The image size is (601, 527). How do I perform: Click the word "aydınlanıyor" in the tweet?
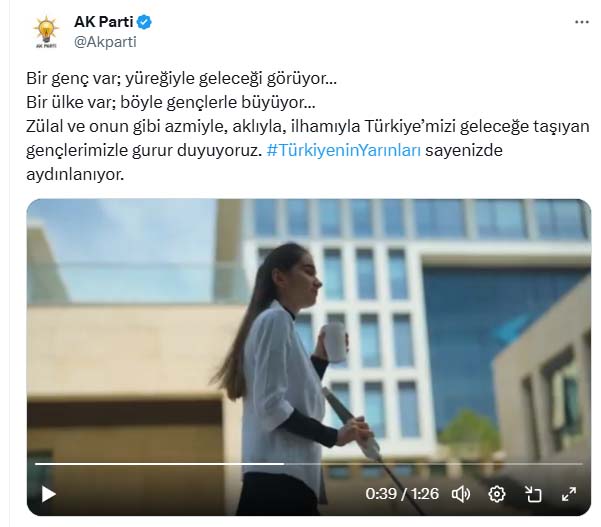pyautogui.click(x=74, y=174)
